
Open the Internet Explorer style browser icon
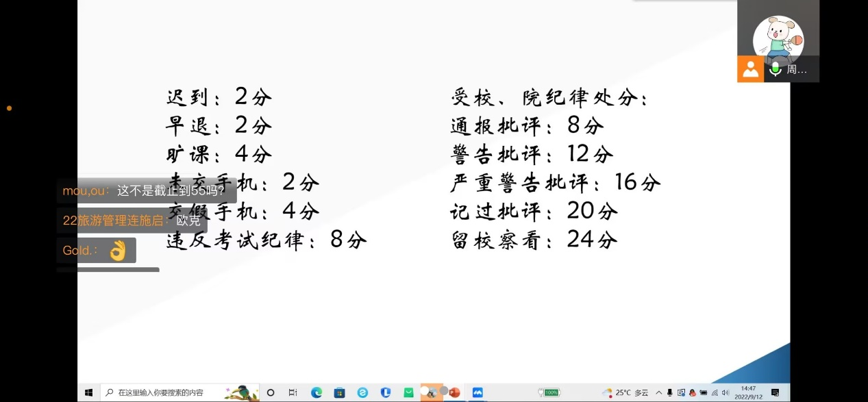[x=362, y=392]
